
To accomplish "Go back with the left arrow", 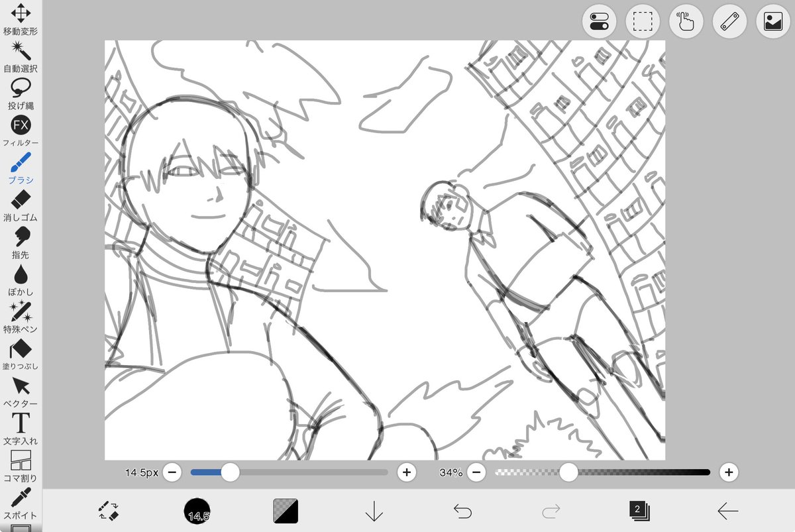I will click(728, 511).
